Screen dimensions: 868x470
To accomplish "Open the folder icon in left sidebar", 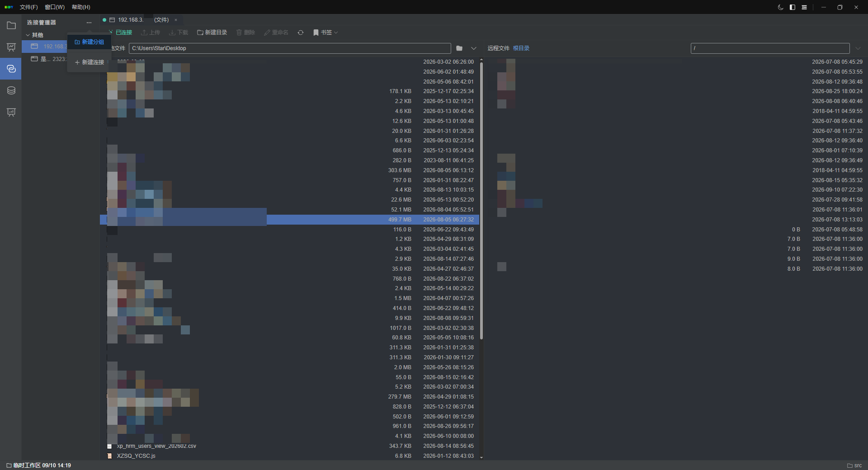I will click(x=11, y=26).
